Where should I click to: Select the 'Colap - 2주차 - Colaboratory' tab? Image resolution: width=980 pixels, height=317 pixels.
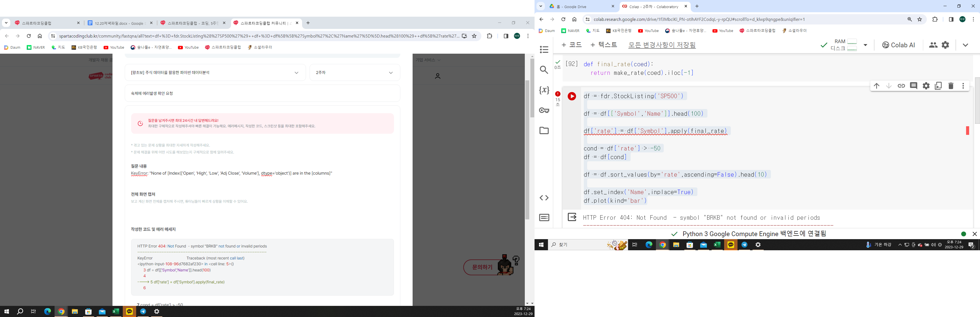pos(655,6)
